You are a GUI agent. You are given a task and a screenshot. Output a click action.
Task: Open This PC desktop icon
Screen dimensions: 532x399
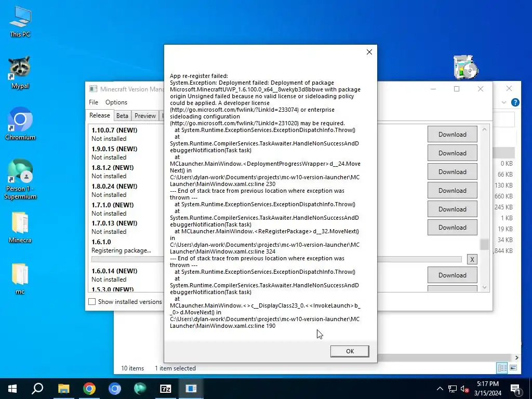(20, 21)
